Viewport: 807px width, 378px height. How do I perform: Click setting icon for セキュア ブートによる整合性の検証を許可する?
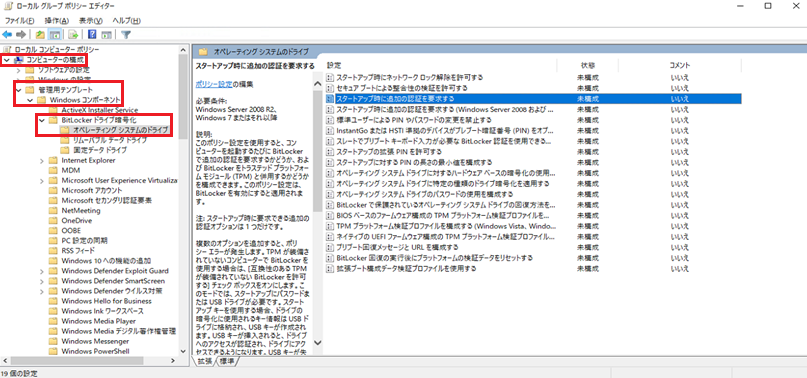(x=330, y=88)
